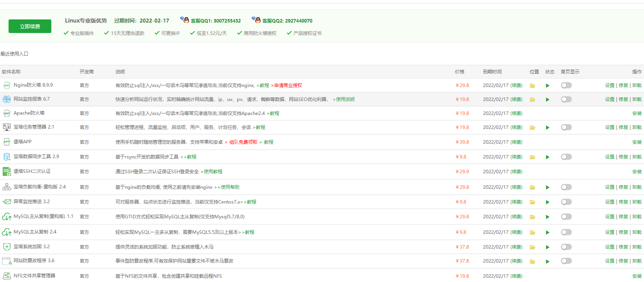644x282 pixels.
Task: Open the 宝塔系统加固 folder location icon
Action: (532, 247)
